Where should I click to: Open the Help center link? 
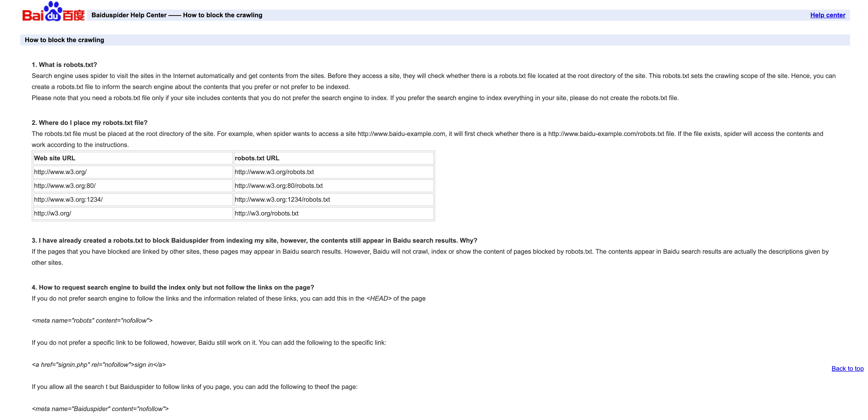pos(827,15)
